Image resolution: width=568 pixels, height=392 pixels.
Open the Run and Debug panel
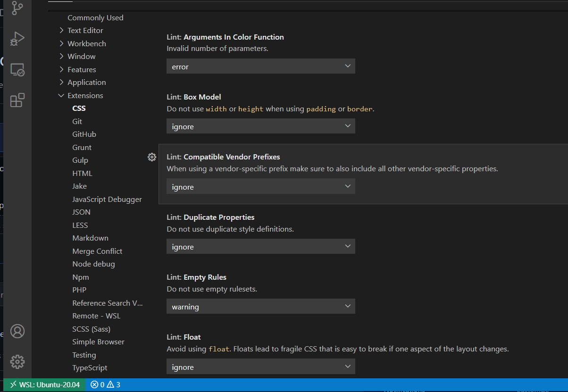(x=17, y=39)
